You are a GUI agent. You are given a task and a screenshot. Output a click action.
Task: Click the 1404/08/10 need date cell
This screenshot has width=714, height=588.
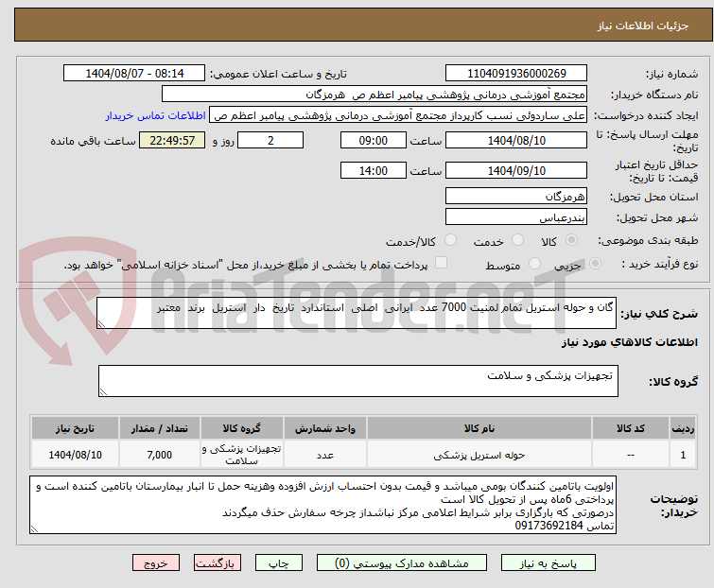pos(75,455)
